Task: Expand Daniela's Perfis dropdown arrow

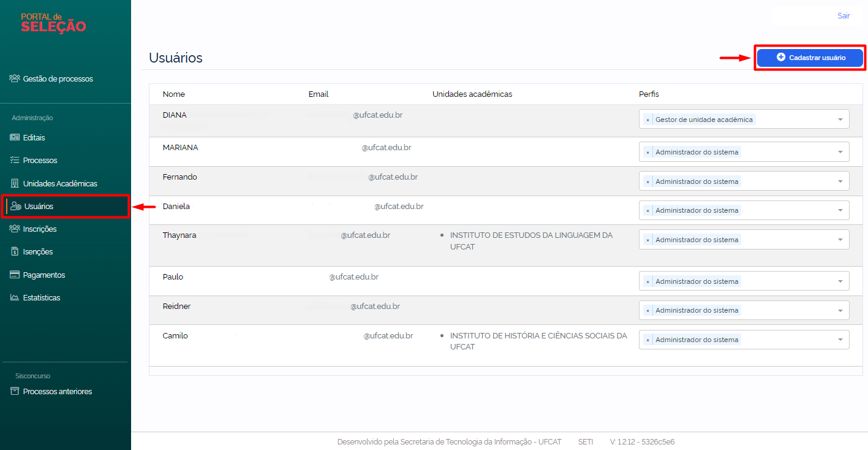Action: [840, 210]
